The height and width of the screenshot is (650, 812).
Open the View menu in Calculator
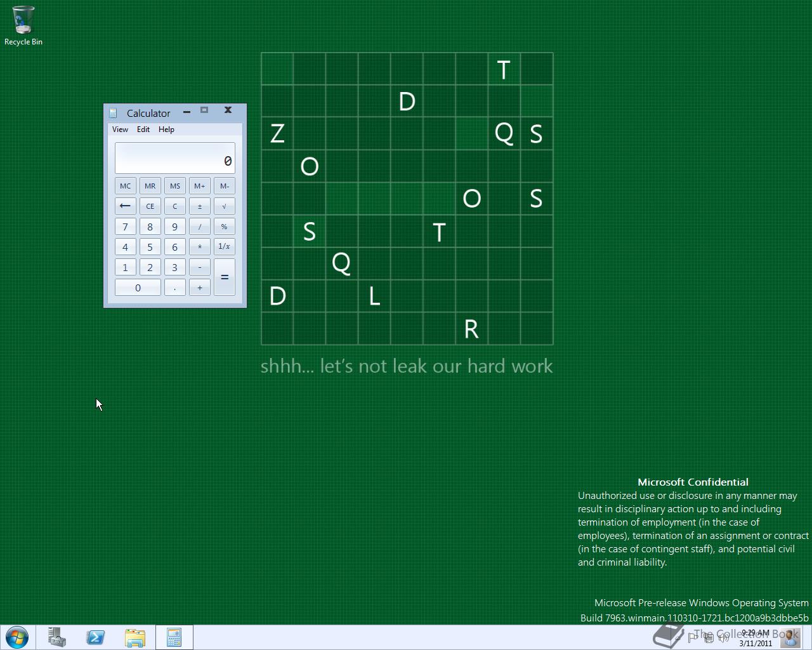[120, 129]
